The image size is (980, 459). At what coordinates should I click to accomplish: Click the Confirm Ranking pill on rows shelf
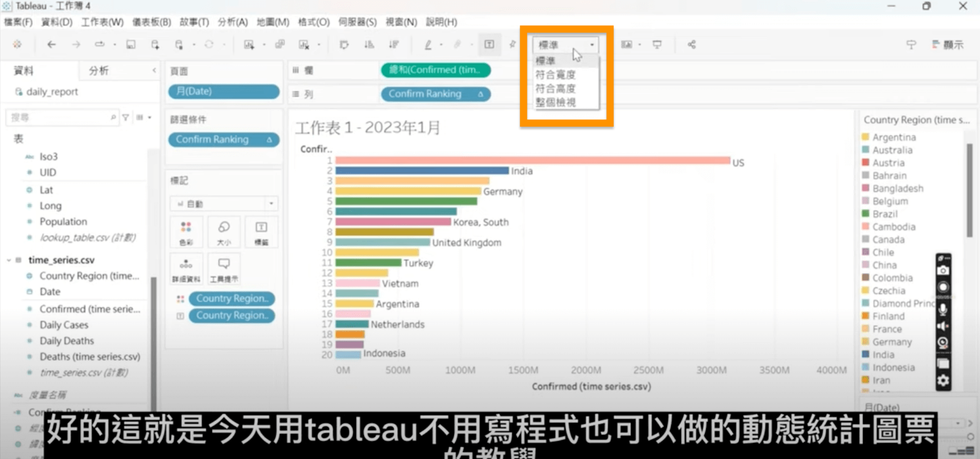click(x=435, y=94)
